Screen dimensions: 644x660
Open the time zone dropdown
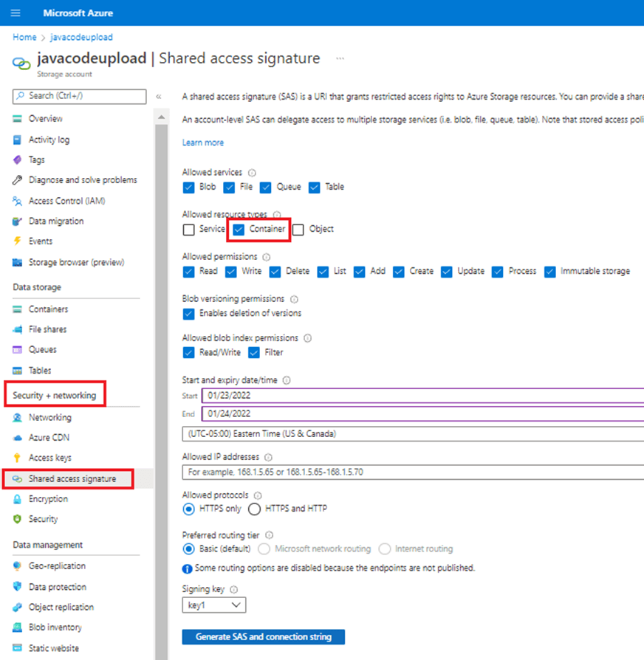tap(414, 433)
